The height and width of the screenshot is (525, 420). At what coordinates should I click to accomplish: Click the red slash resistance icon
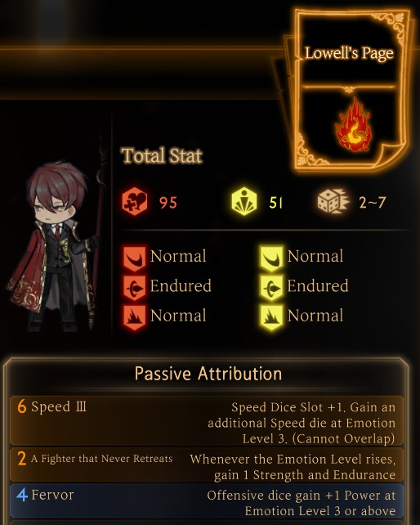pos(135,258)
